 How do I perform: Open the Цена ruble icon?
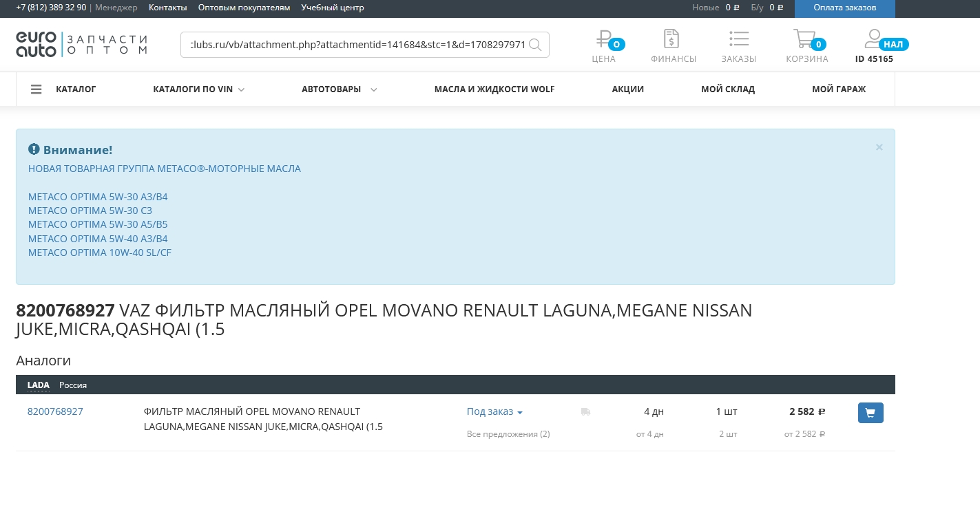coord(604,39)
